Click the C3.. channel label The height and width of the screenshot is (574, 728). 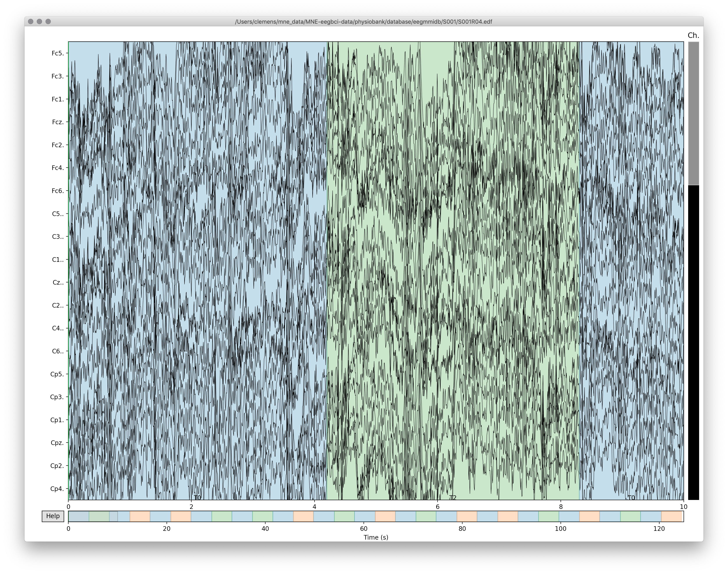click(x=57, y=237)
